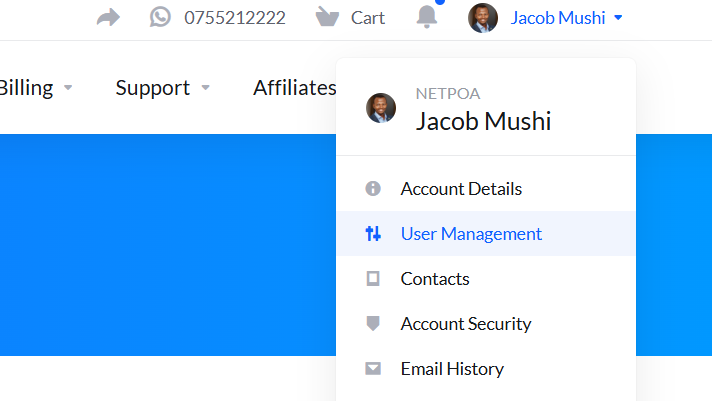Open the Affiliates menu item
This screenshot has width=712, height=401.
[x=294, y=88]
